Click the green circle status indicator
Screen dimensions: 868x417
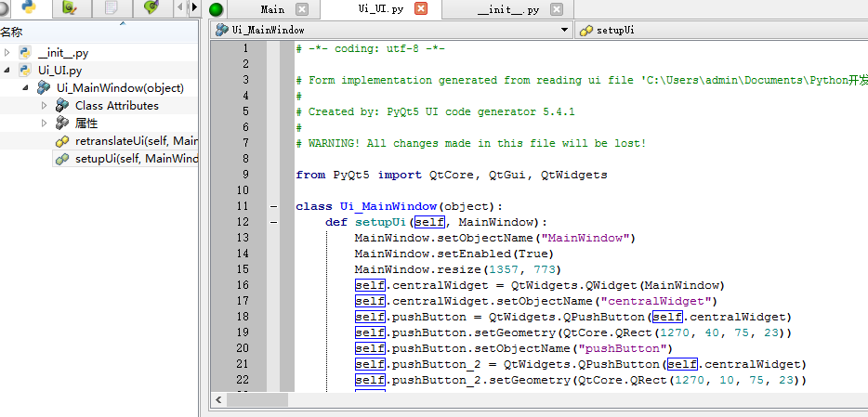(217, 10)
